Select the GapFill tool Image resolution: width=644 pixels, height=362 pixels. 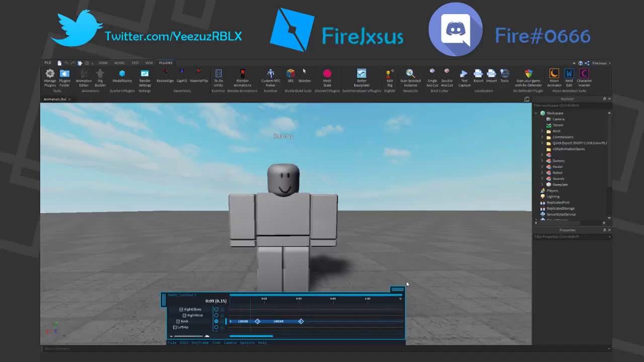click(x=182, y=75)
